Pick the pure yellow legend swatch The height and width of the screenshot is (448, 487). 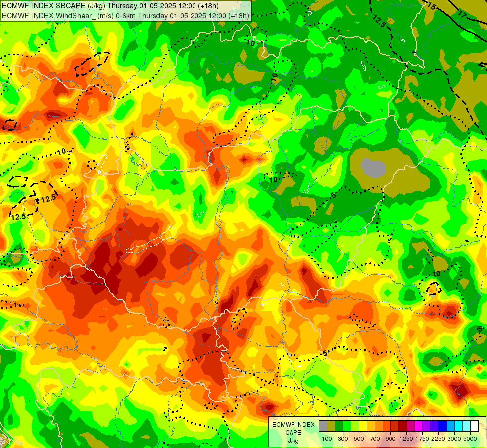point(363,426)
